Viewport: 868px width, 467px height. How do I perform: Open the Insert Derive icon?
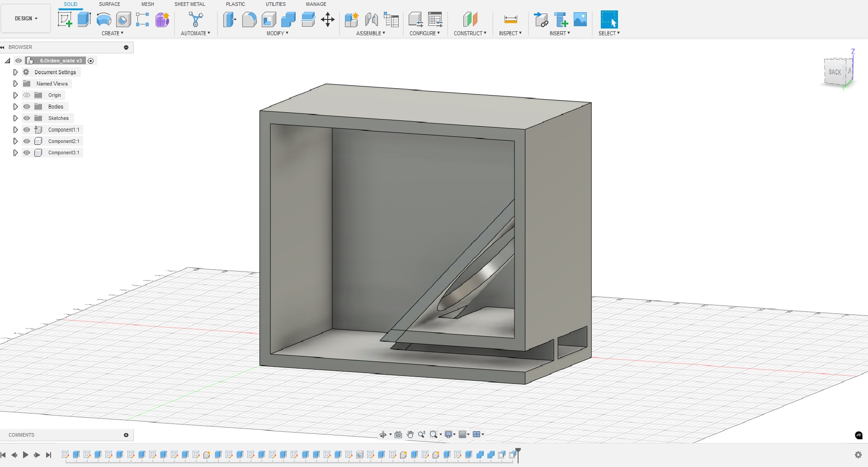541,19
